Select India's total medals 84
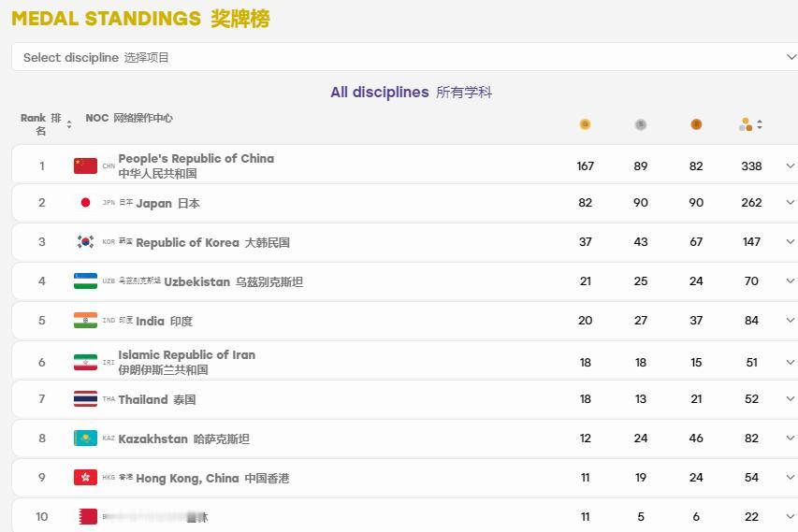Image resolution: width=798 pixels, height=532 pixels. click(x=751, y=321)
